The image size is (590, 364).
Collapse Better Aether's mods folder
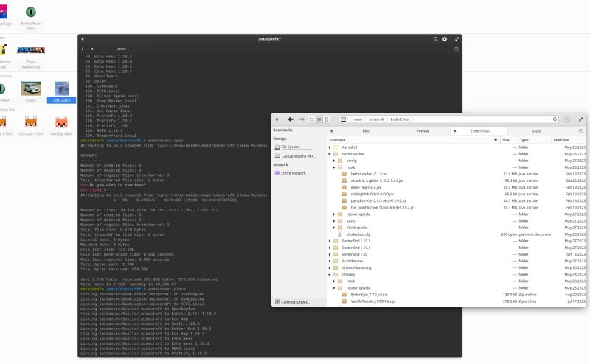(334, 167)
